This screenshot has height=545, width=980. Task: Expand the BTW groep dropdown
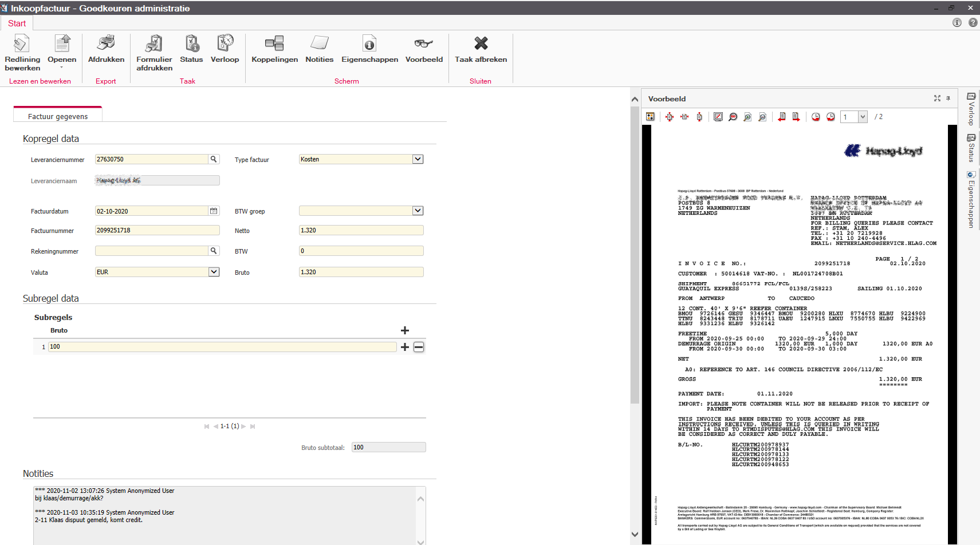tap(418, 211)
